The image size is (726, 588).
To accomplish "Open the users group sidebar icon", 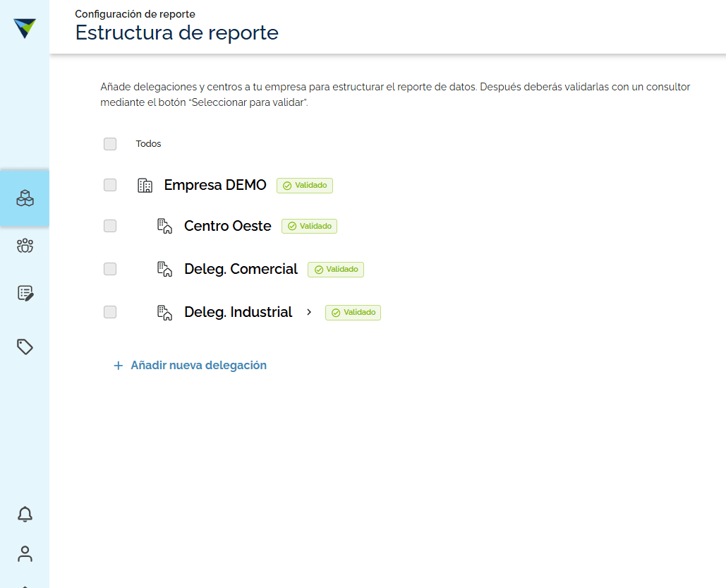I will (25, 246).
